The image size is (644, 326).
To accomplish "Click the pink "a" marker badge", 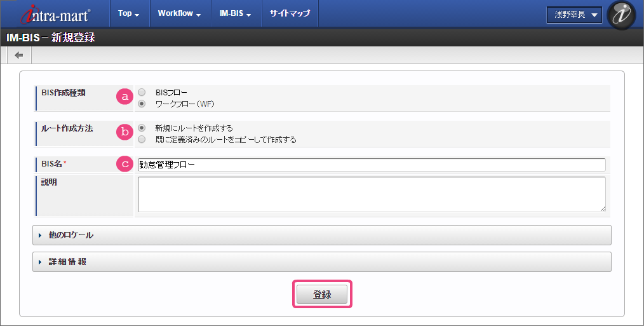I will tap(125, 97).
